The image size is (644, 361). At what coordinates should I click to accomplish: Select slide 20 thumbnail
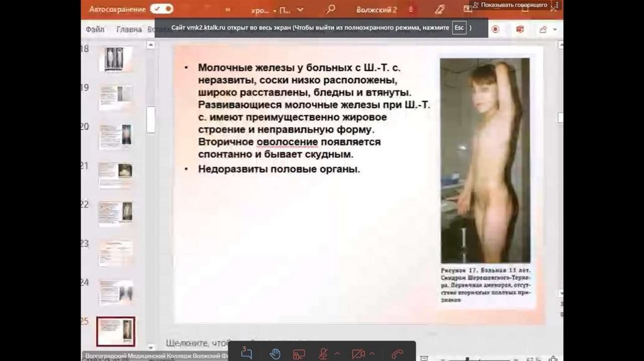tap(116, 136)
